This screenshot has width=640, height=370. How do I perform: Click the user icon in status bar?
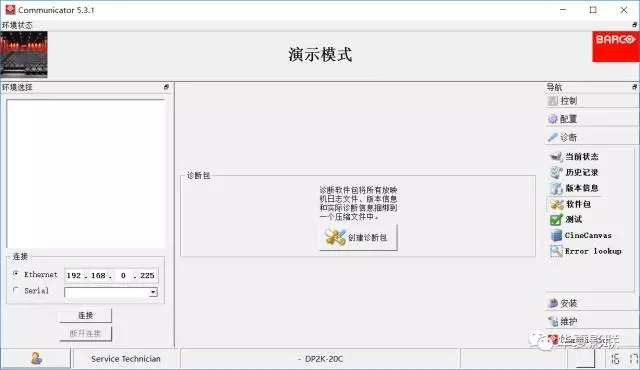[x=36, y=359]
